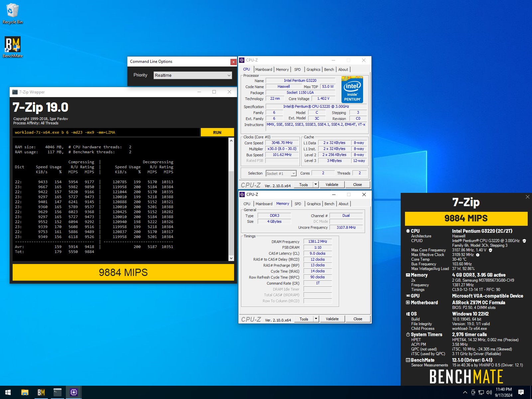Select the DRAM Frequency value 1381.2 MHz
Viewport: 532px width, 399px height.
318,241
